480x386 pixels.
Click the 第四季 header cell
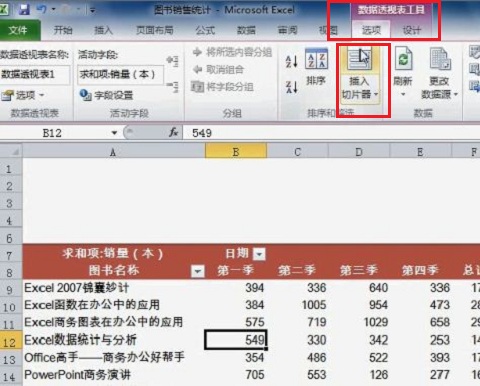coord(420,270)
